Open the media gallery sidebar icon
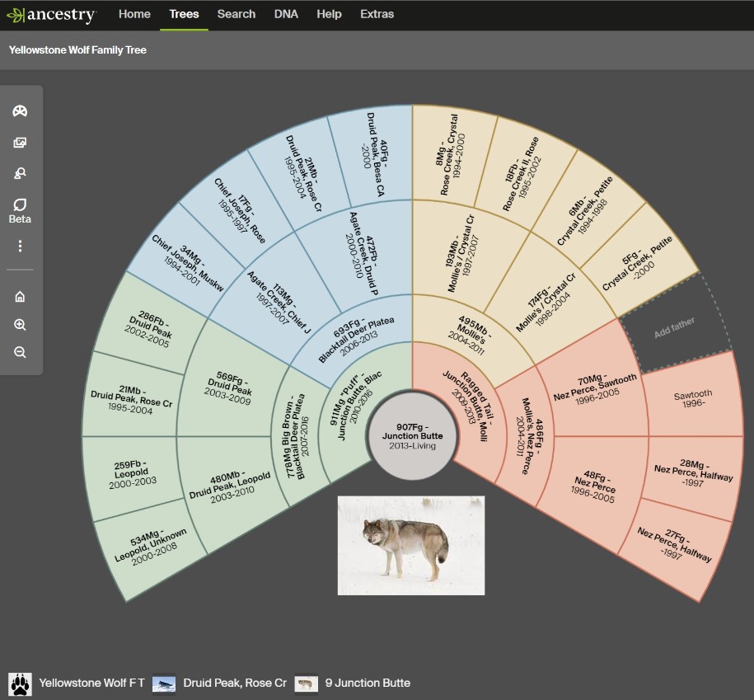The image size is (754, 700). tap(20, 143)
